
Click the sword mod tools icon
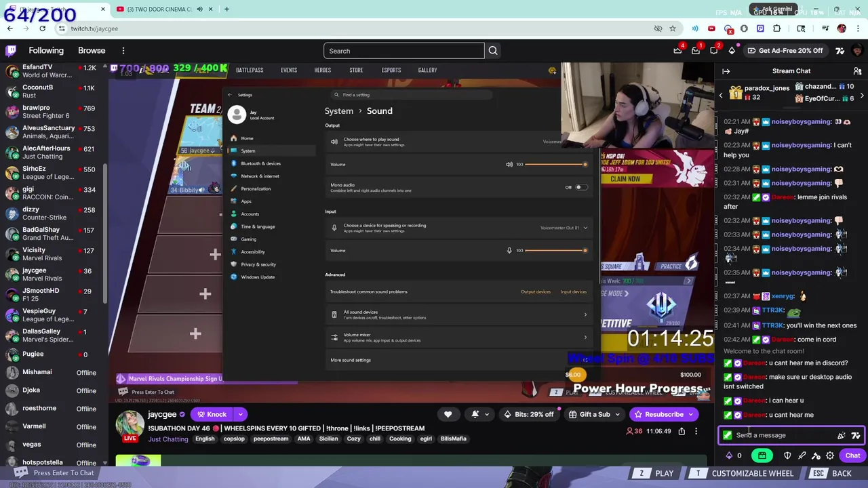click(x=802, y=455)
